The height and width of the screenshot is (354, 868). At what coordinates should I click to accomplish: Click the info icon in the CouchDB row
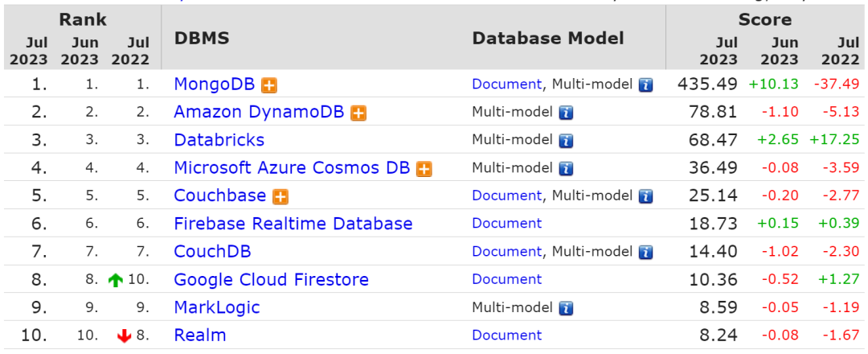tap(645, 253)
